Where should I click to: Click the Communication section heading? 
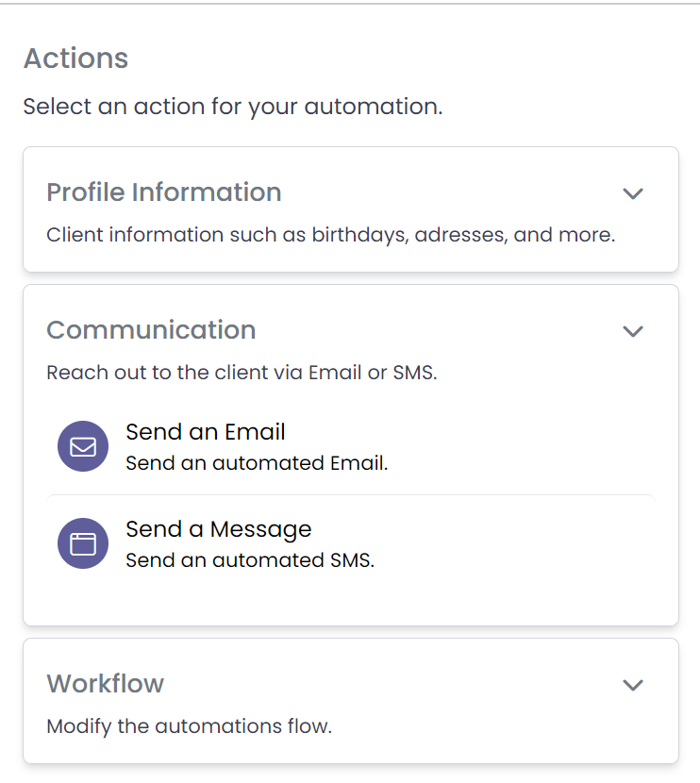pos(151,330)
